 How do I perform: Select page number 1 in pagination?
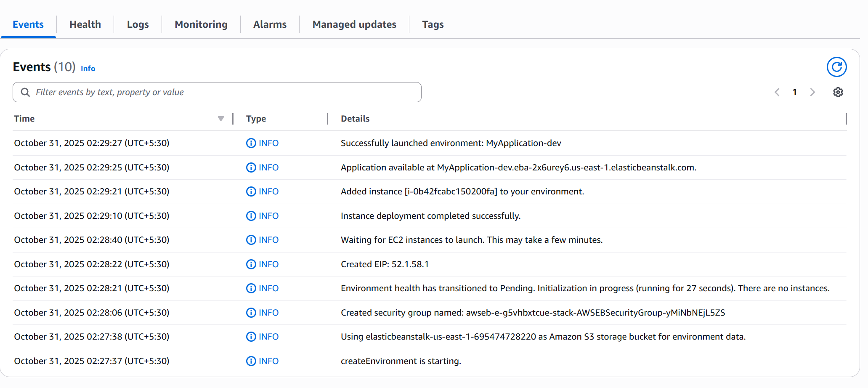point(794,92)
